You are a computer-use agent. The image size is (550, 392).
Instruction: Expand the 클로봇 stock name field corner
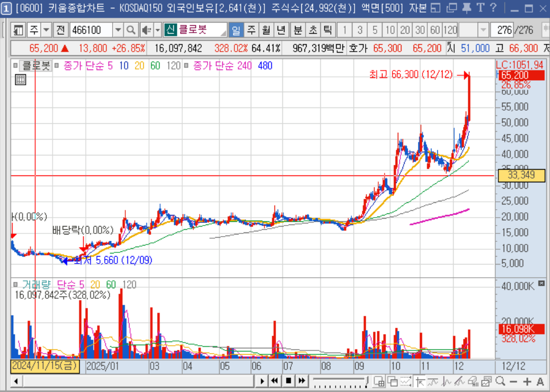click(x=223, y=33)
